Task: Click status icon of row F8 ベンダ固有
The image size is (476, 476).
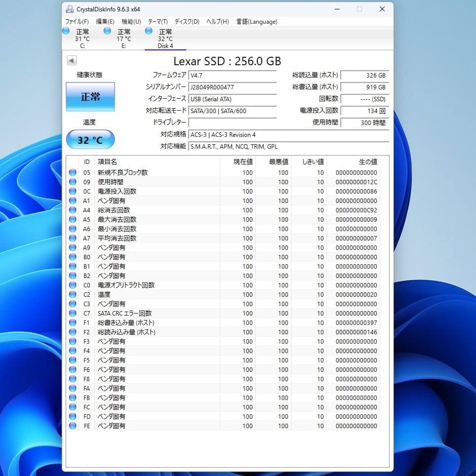Action: coord(73,379)
